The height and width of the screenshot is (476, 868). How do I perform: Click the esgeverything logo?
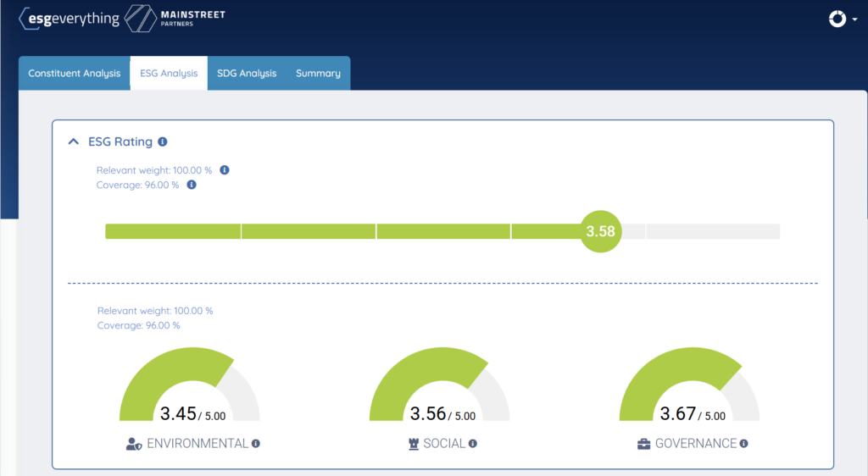(70, 19)
